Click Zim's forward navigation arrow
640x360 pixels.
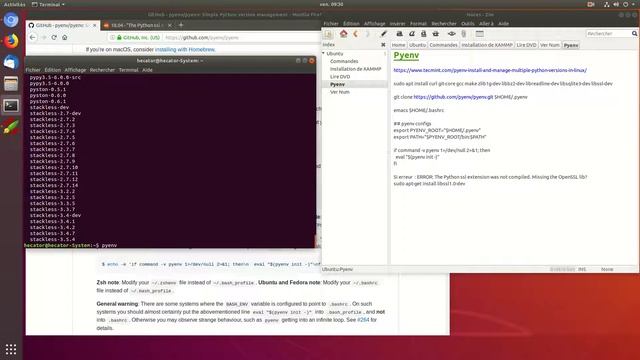(367, 34)
